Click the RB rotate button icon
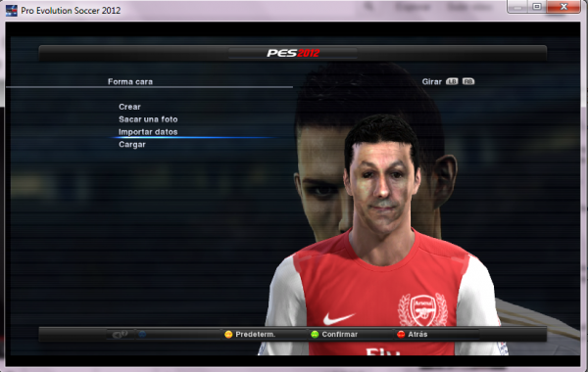 [x=468, y=81]
